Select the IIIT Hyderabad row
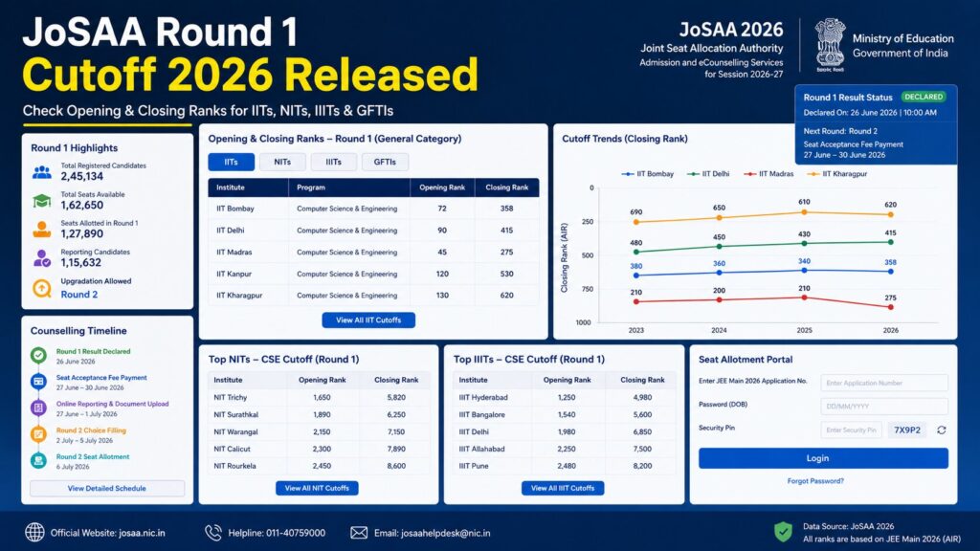The height and width of the screenshot is (551, 980). tap(565, 397)
